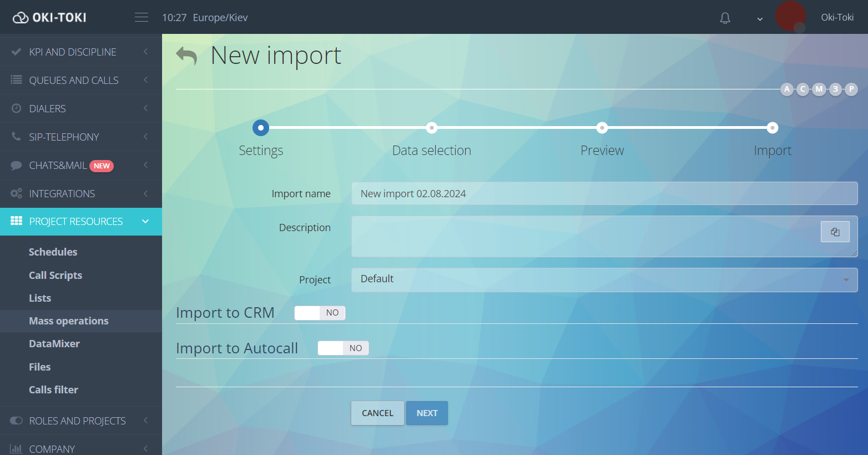
Task: Click the circular 'P' badge
Action: point(851,89)
